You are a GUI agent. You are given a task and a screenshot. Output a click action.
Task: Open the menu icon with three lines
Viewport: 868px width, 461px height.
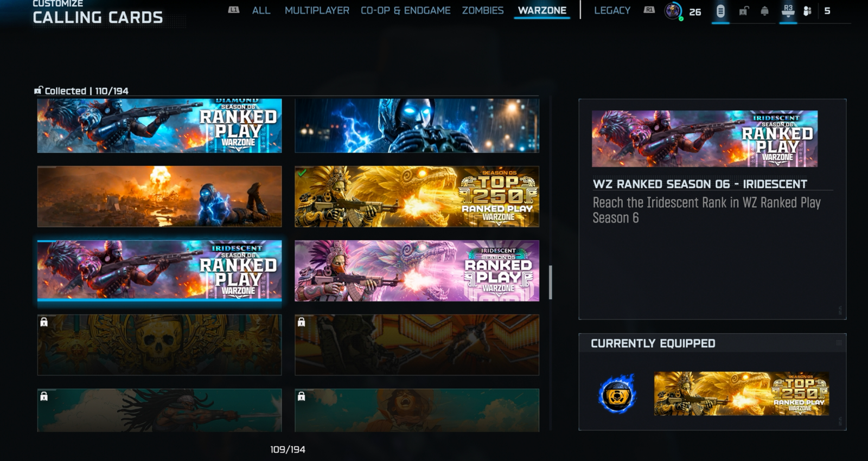tap(720, 11)
